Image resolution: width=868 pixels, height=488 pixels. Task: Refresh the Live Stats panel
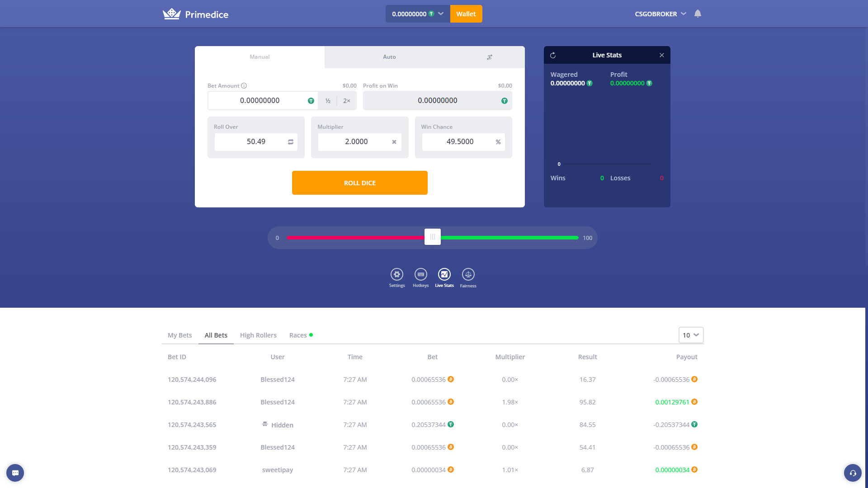(553, 55)
